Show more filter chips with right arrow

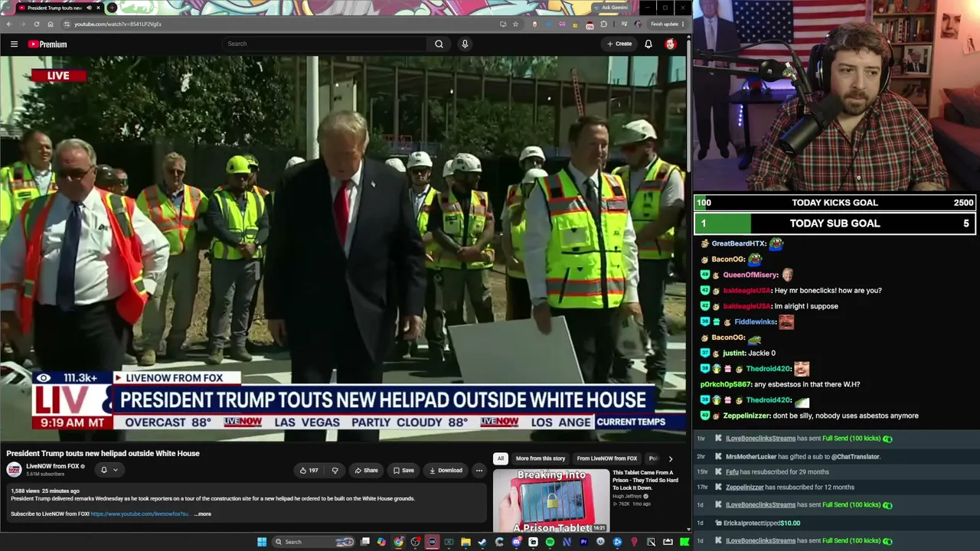(x=670, y=458)
